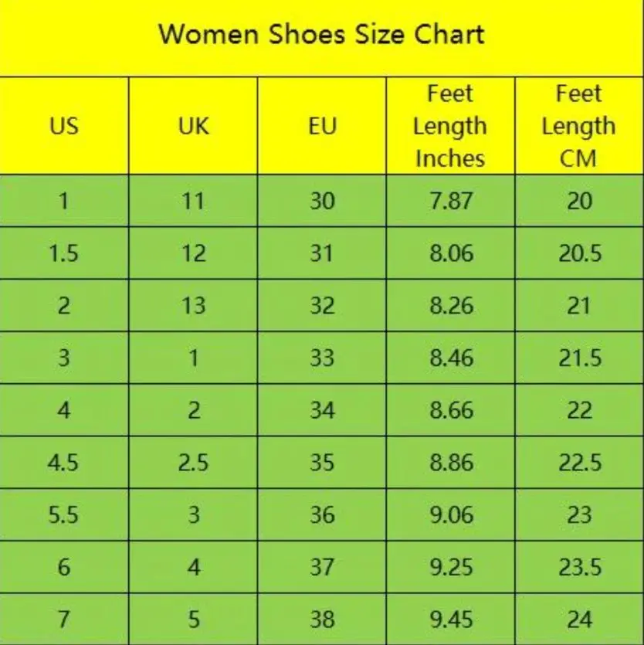The image size is (644, 645).
Task: Click the Feet Length CM header
Action: [x=579, y=126]
